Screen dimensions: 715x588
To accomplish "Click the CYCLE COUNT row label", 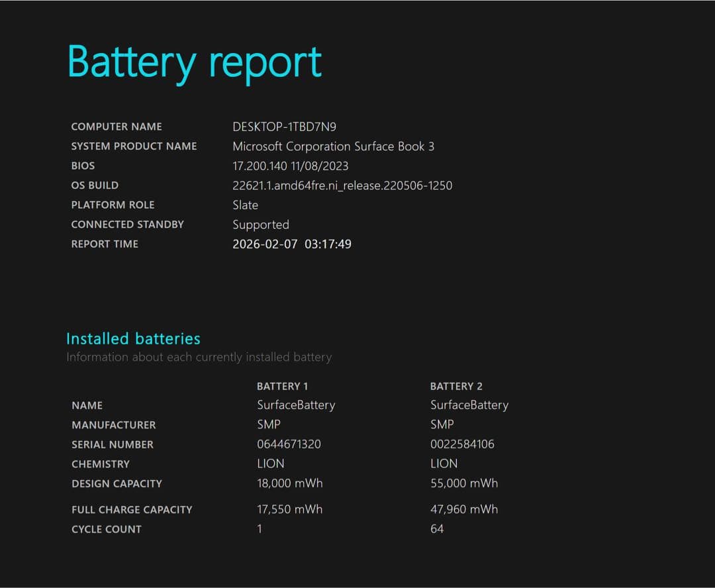I will [106, 528].
